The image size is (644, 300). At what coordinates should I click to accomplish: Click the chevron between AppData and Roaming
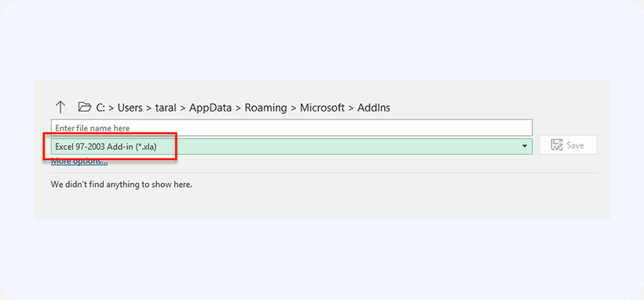point(238,108)
